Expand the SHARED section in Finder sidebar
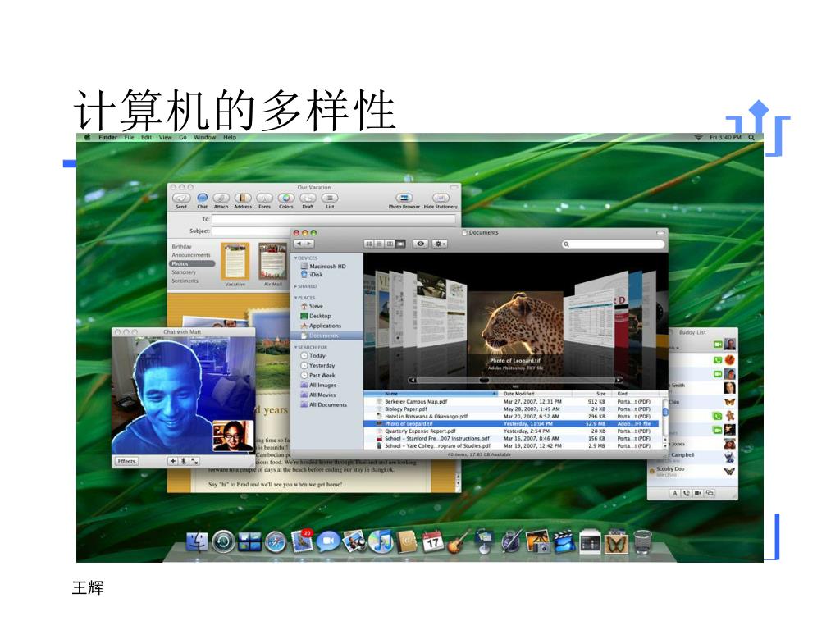The height and width of the screenshot is (630, 840). coord(295,286)
